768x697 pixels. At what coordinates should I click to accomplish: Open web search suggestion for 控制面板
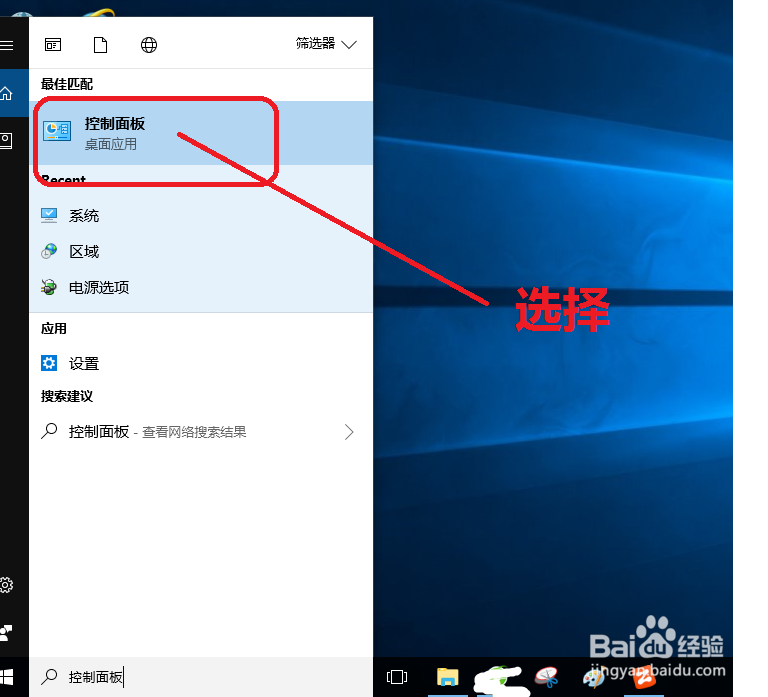click(201, 432)
